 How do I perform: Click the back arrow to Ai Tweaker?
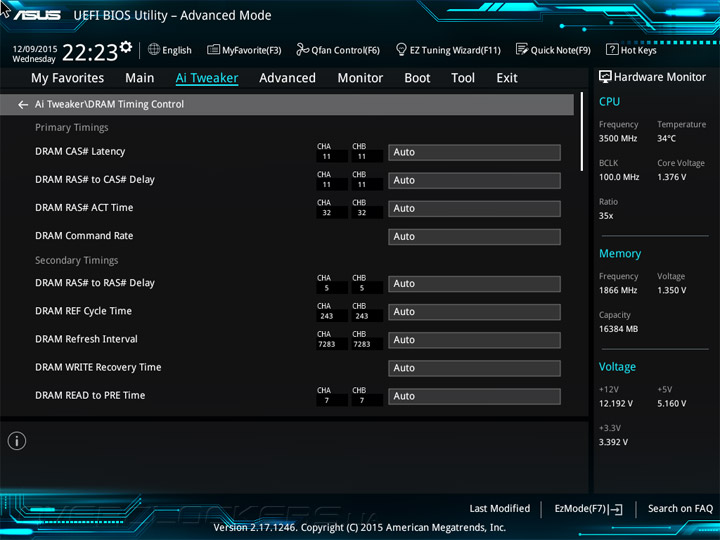coord(22,105)
